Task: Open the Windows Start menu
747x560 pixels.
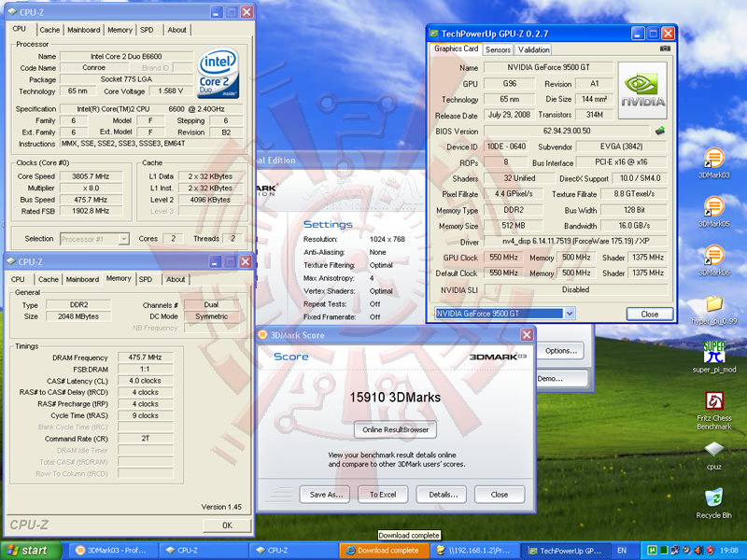Action: pyautogui.click(x=32, y=551)
